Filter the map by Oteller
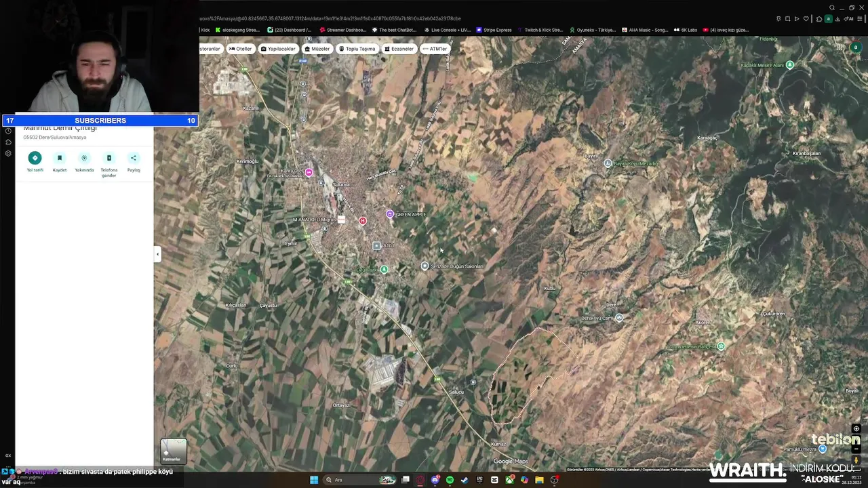The width and height of the screenshot is (868, 488). pos(240,49)
